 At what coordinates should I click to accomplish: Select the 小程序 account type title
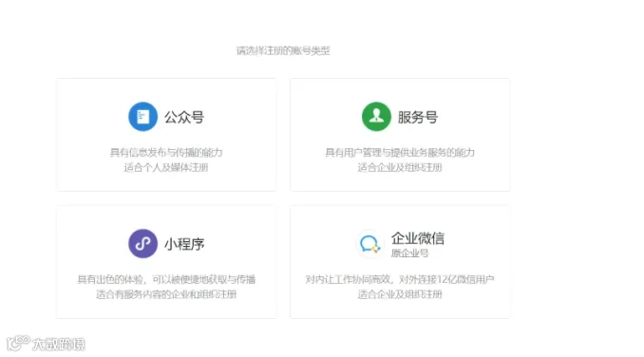tap(184, 244)
